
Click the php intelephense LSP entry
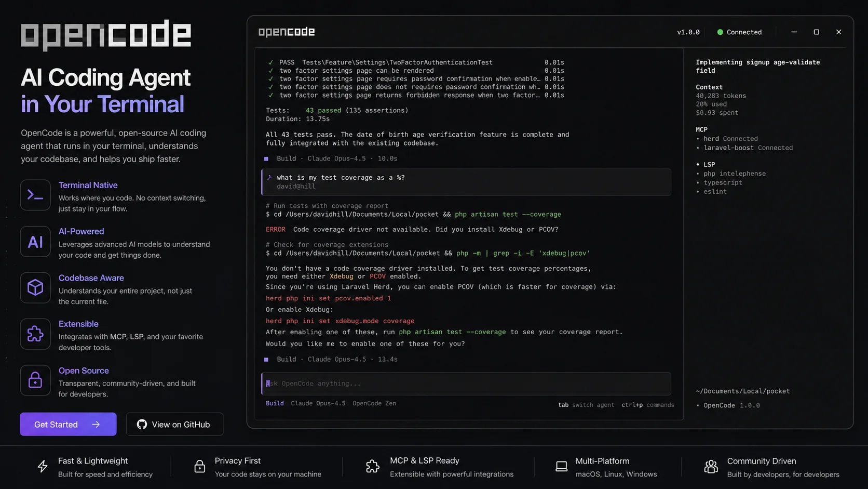[731, 174]
